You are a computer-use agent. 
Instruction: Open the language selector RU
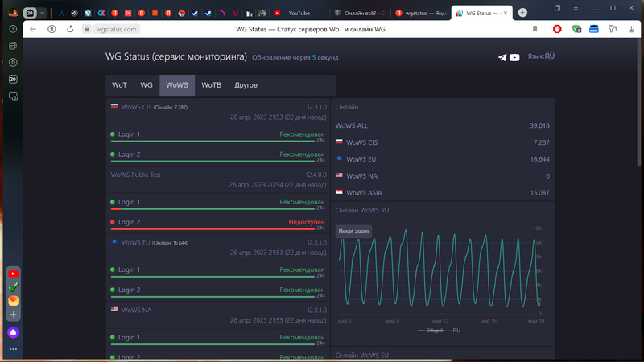click(x=541, y=56)
